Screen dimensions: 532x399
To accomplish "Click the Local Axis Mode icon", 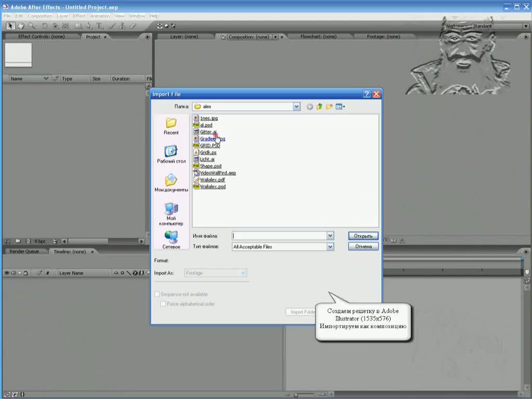I will (x=159, y=26).
